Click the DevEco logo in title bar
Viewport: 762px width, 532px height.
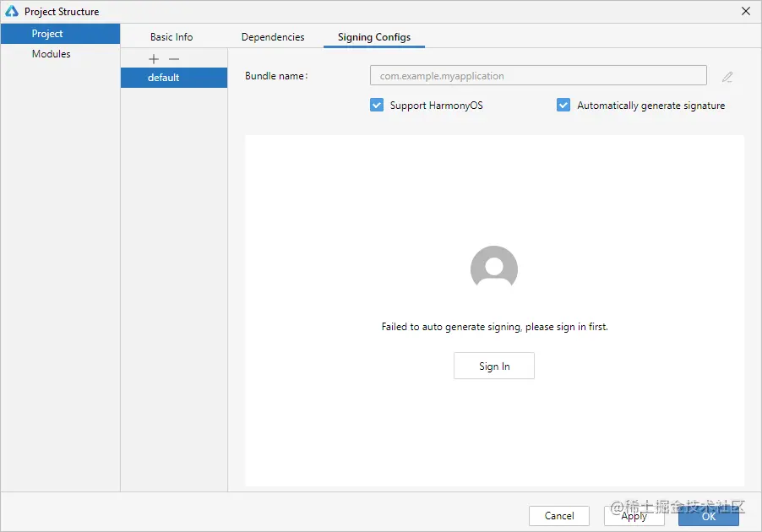pos(12,11)
